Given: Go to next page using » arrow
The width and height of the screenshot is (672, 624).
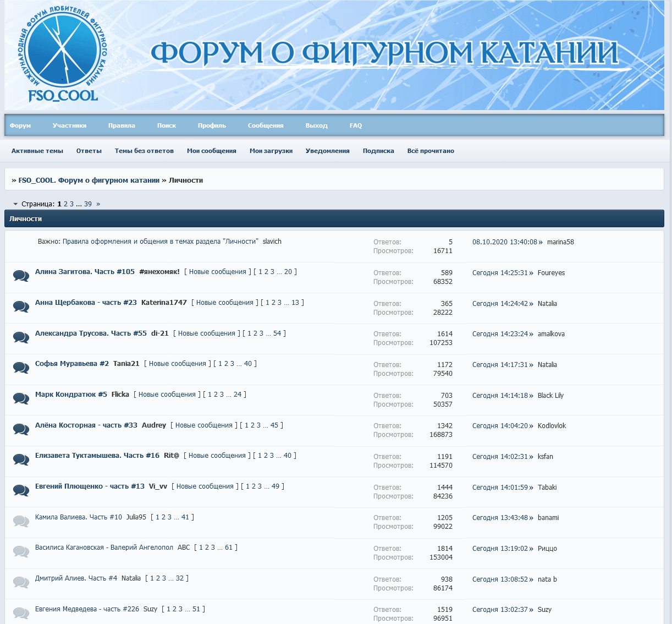Looking at the screenshot, I should tap(98, 204).
